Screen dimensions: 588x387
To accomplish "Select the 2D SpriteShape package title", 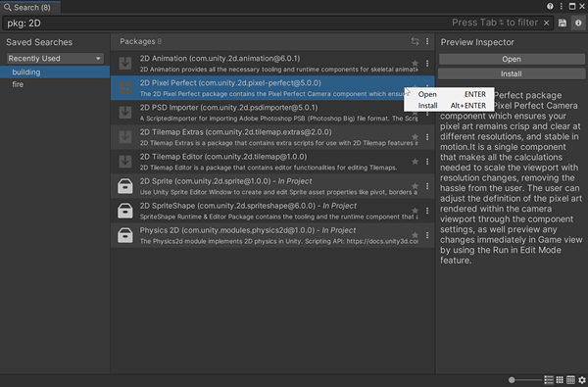I will click(248, 206).
